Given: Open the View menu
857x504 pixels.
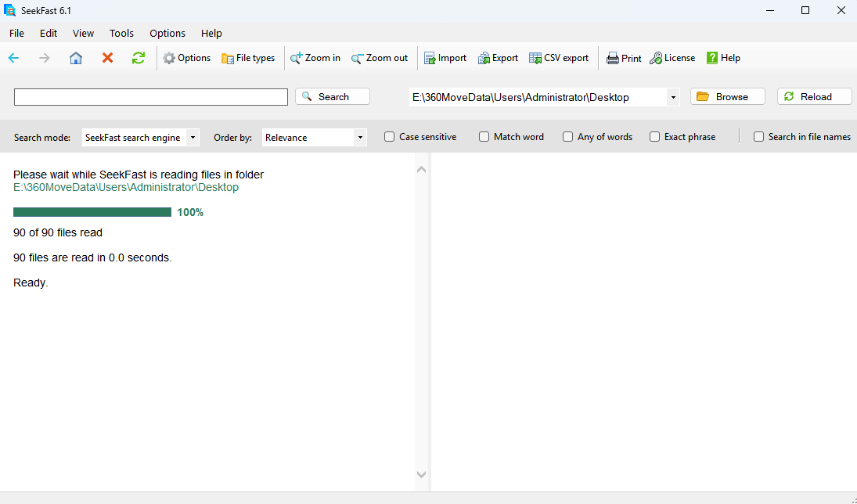Looking at the screenshot, I should (83, 33).
